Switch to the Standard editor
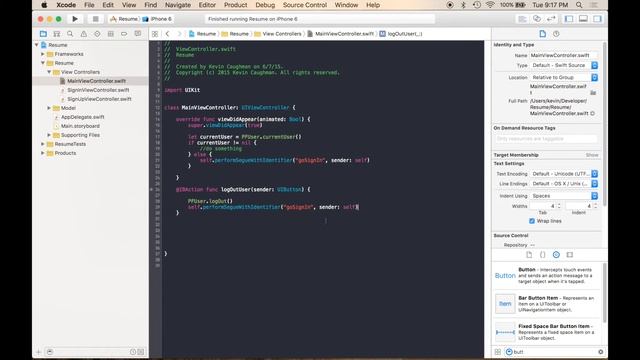This screenshot has width=640, height=360. coord(522,19)
